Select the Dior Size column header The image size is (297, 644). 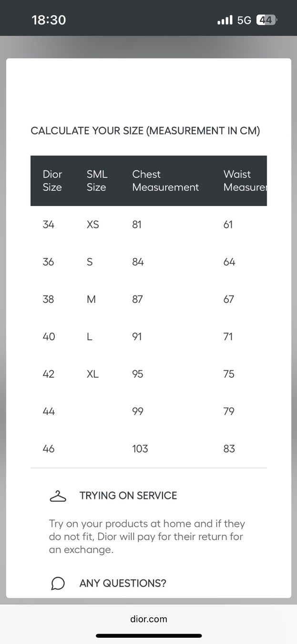52,181
